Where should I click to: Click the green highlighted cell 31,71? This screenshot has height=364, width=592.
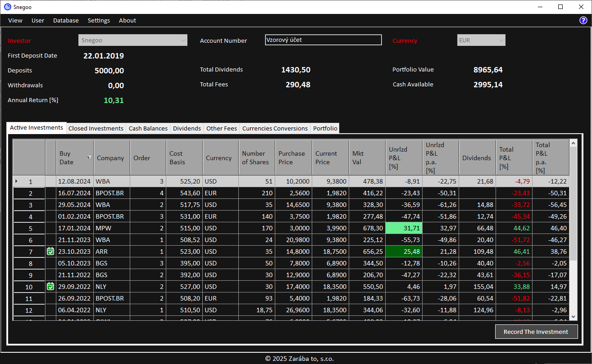click(x=404, y=228)
